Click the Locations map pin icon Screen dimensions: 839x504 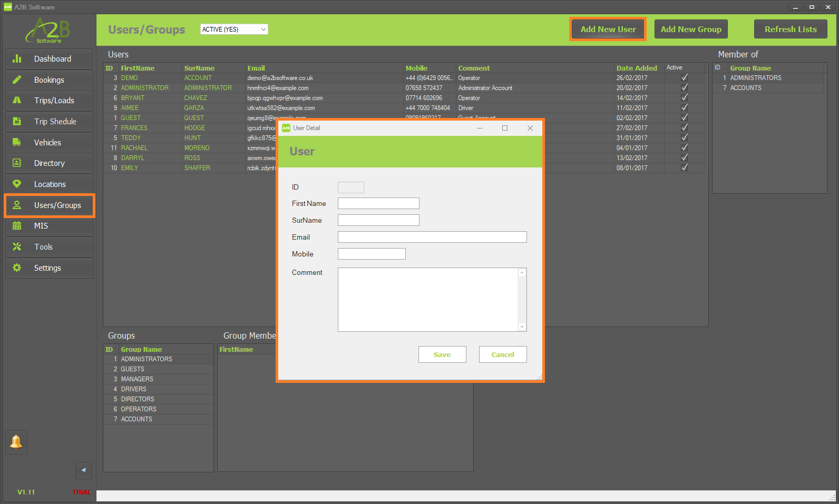[17, 184]
